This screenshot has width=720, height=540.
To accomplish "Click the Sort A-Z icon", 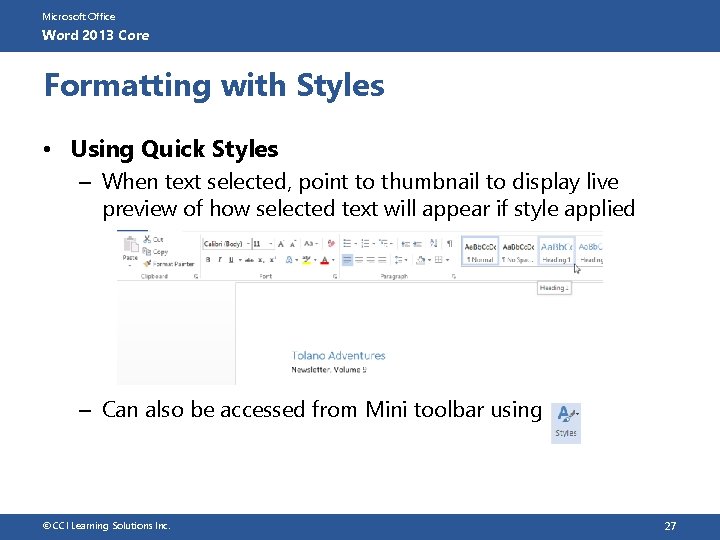I will point(433,243).
